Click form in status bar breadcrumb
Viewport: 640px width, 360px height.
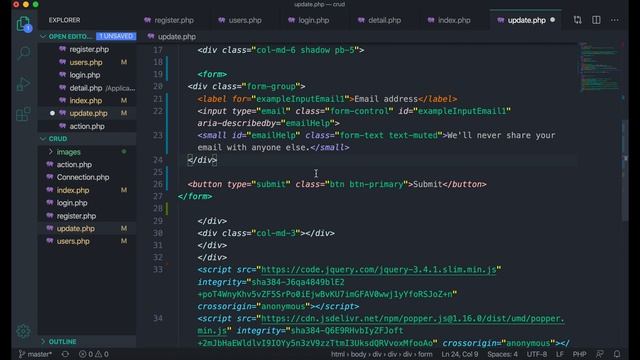tap(425, 354)
